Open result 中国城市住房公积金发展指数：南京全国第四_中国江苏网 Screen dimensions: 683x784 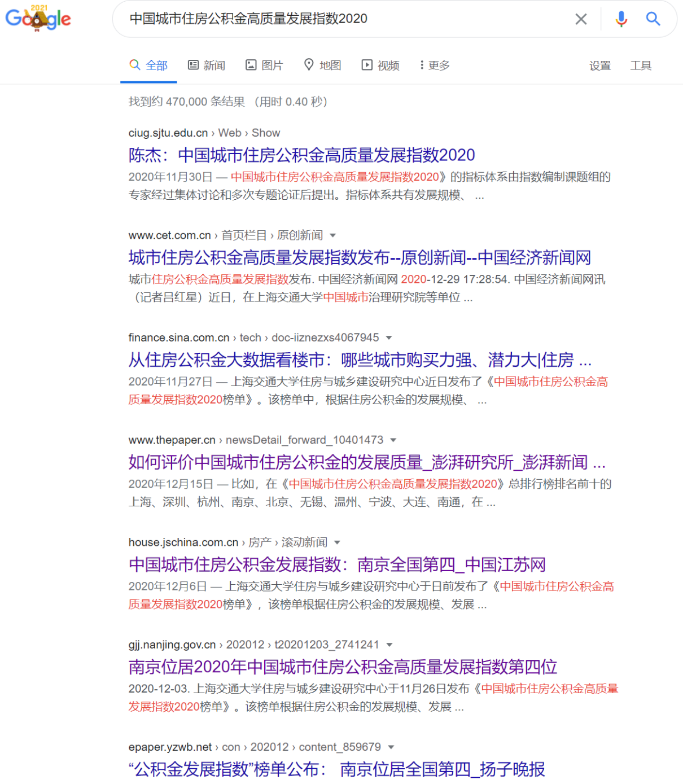point(337,564)
